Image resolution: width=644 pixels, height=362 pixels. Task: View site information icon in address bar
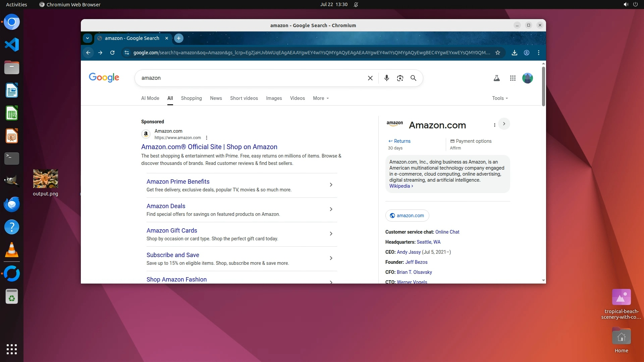[126, 53]
